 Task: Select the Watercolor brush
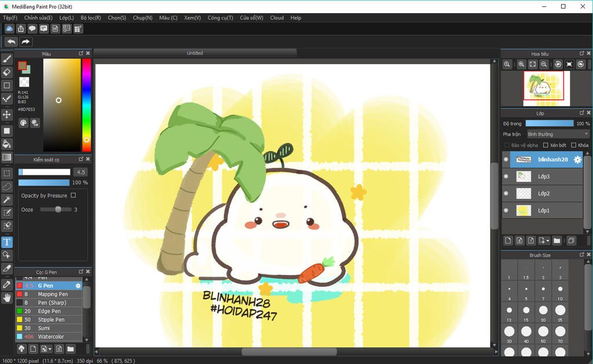coord(49,337)
